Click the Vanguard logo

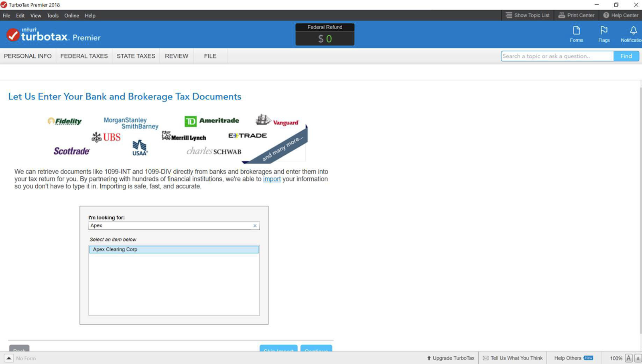pos(277,120)
